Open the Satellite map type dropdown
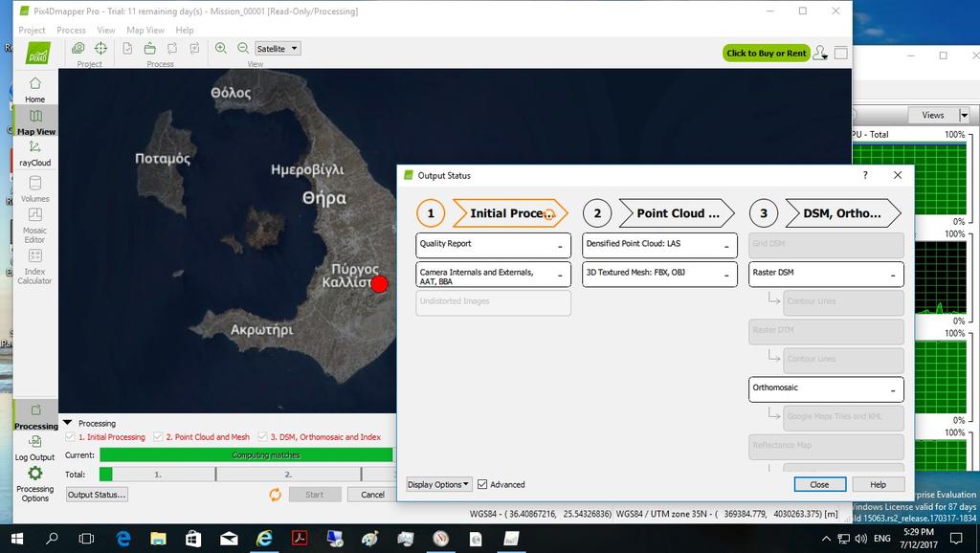The height and width of the screenshot is (553, 980). point(278,48)
